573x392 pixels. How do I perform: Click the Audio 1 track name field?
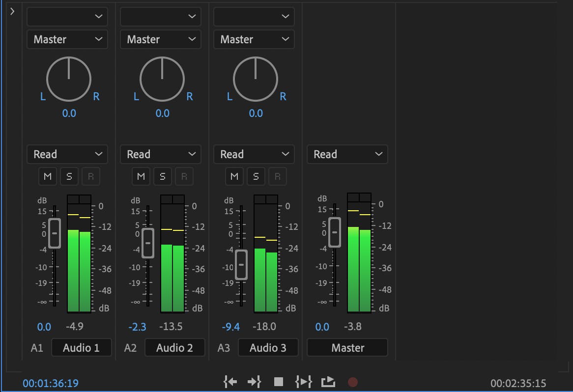[82, 347]
